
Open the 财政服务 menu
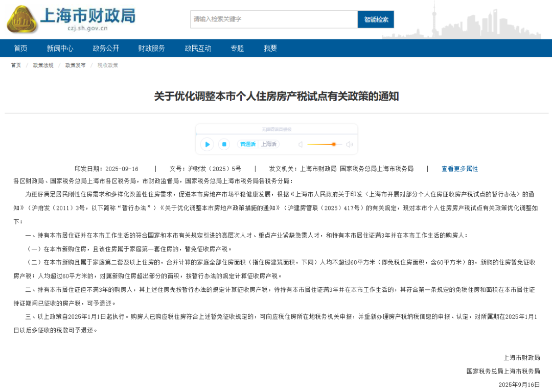(151, 48)
